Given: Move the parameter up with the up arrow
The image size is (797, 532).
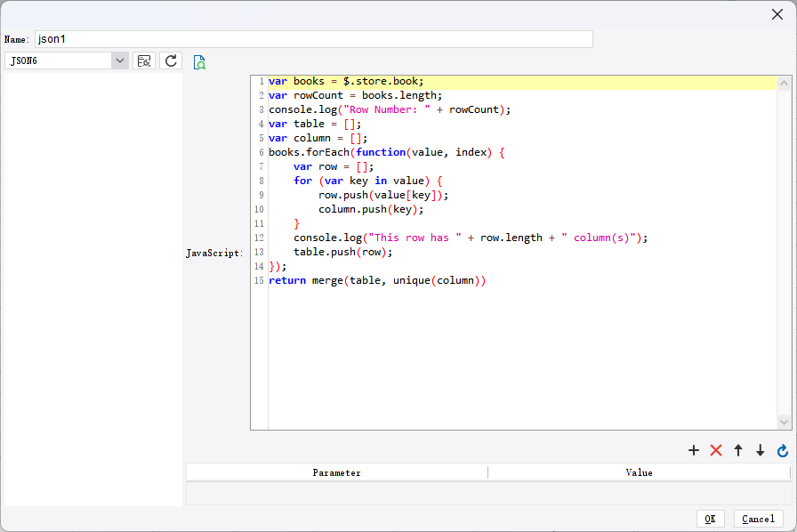Looking at the screenshot, I should 737,451.
